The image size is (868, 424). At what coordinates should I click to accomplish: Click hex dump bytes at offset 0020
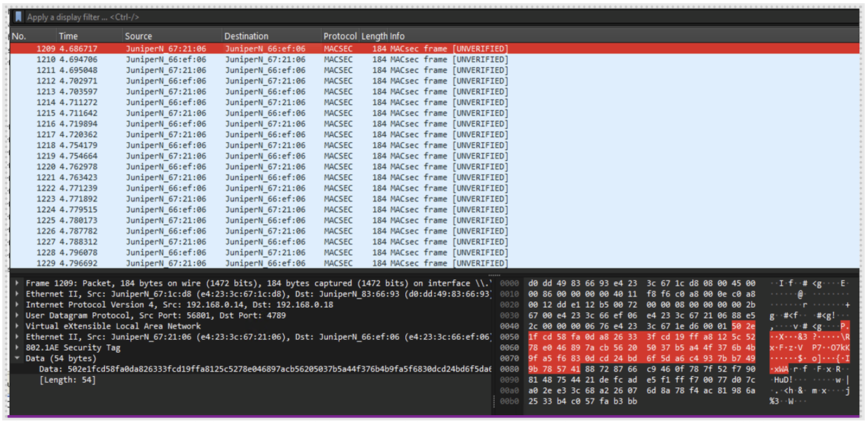(x=642, y=305)
